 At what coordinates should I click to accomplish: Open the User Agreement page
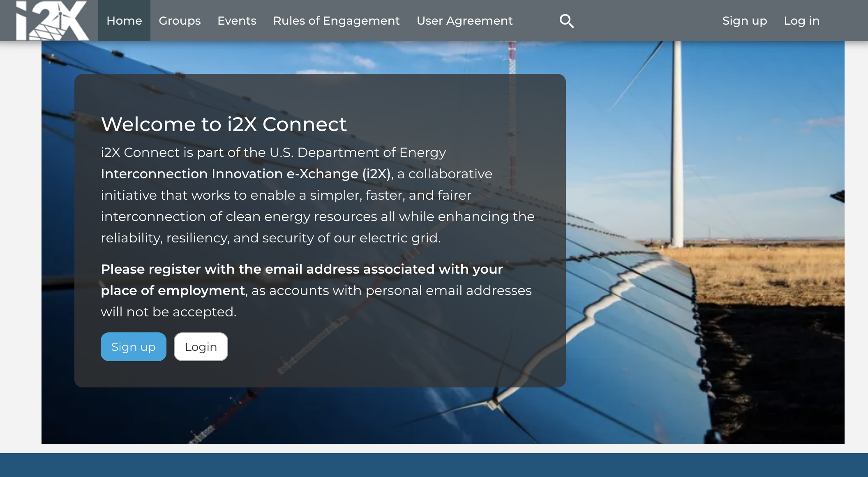(x=464, y=21)
